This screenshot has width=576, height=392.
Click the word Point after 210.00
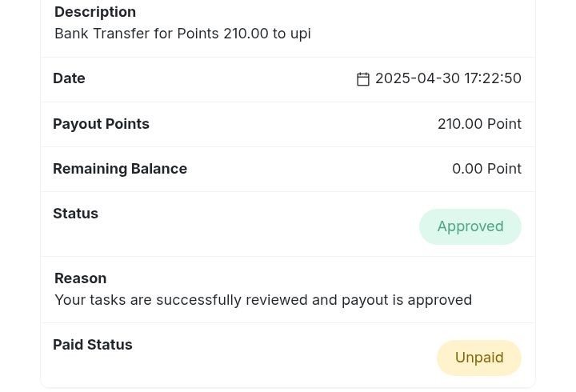tap(504, 124)
